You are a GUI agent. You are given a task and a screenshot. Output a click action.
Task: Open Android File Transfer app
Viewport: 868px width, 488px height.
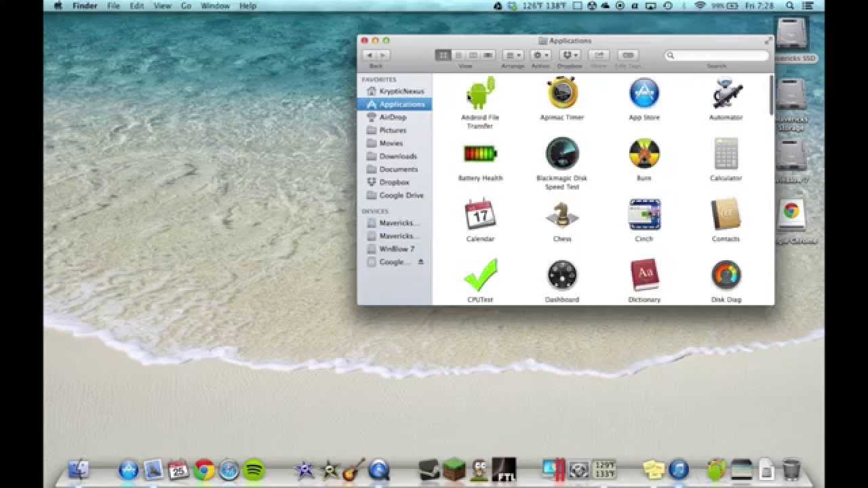(x=480, y=93)
